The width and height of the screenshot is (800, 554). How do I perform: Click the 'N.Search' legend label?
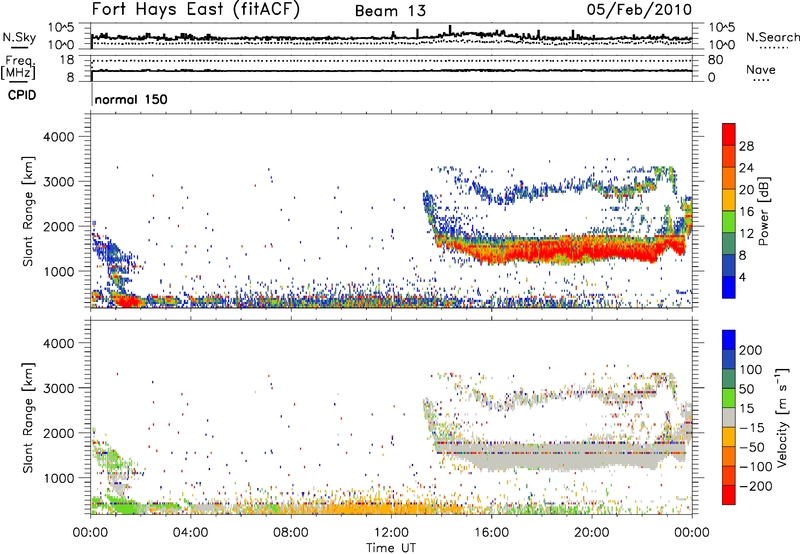point(772,37)
